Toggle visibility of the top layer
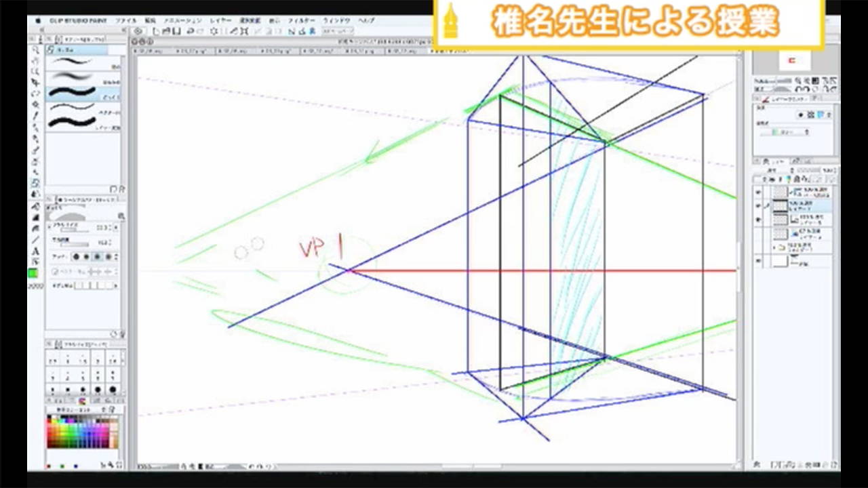 (759, 192)
